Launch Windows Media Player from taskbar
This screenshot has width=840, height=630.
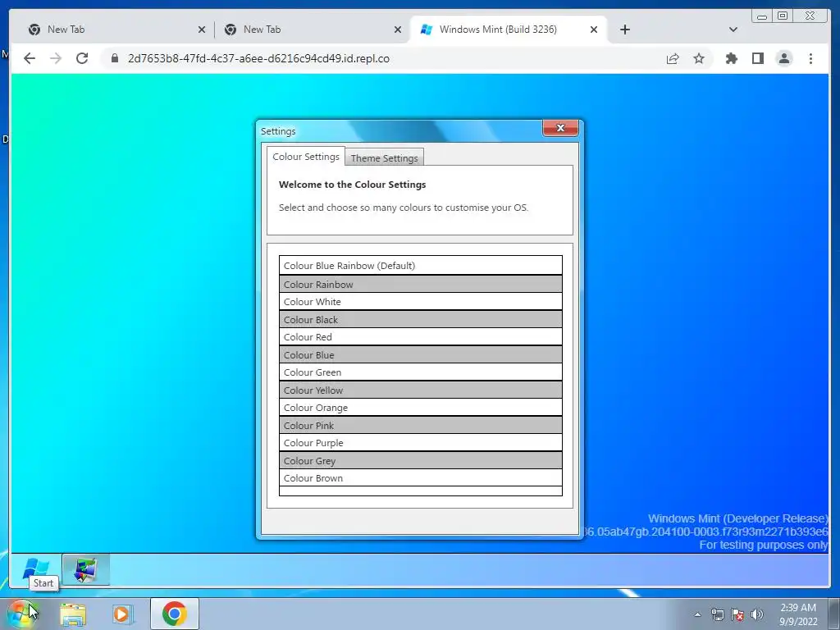click(x=122, y=614)
